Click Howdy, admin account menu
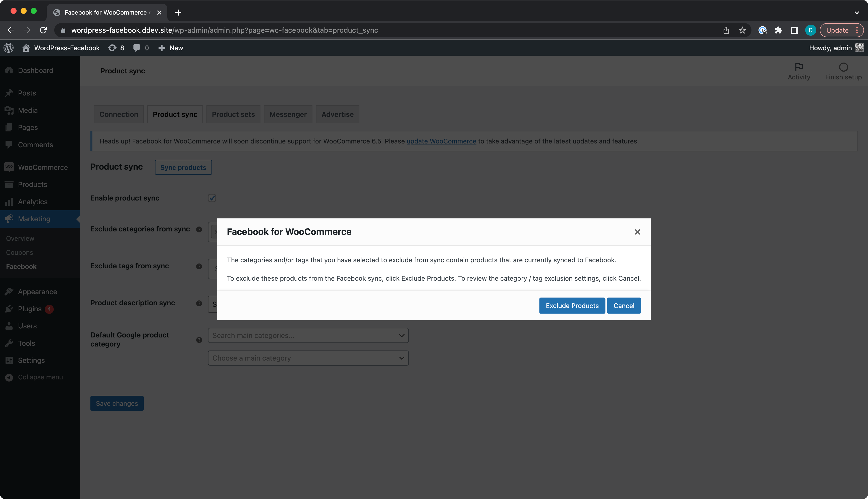This screenshot has width=868, height=499. pos(830,48)
